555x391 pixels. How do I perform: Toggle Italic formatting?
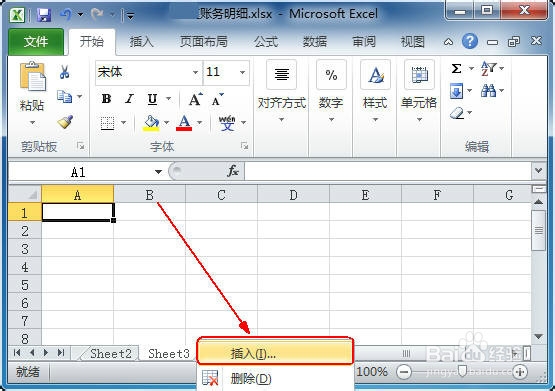click(130, 99)
